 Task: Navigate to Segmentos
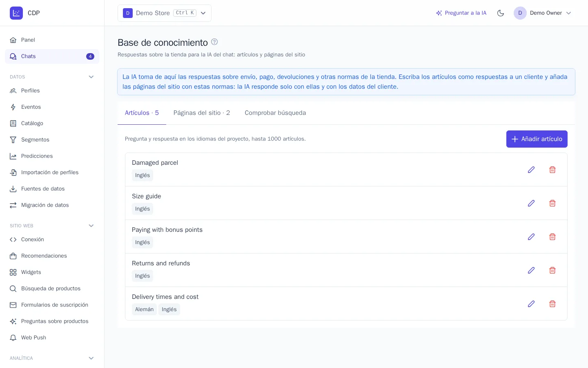52,140
